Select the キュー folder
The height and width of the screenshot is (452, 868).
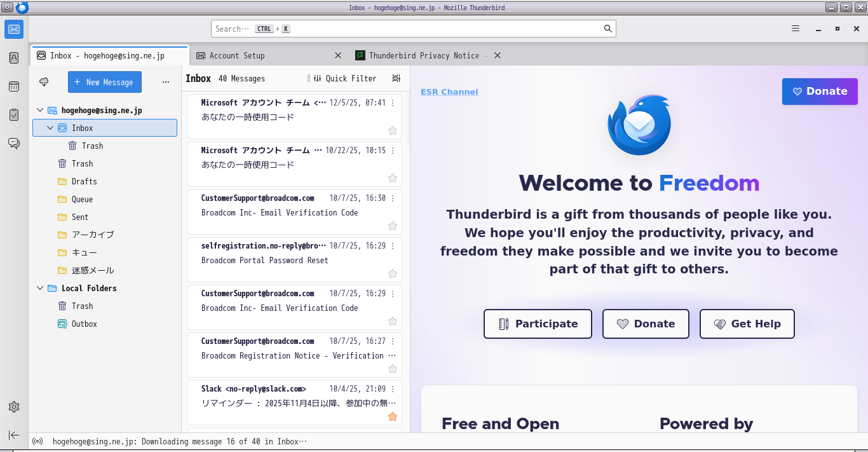105,252
